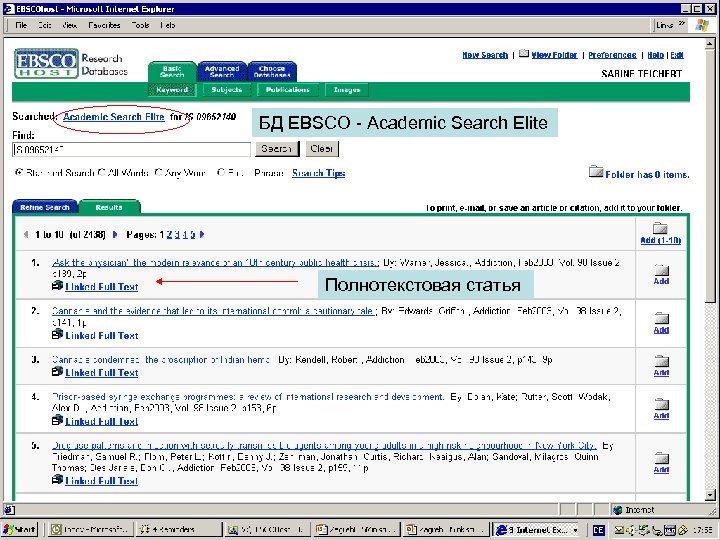Click the Internet zone globe in status bar
Image resolution: width=720 pixels, height=540 pixels.
[x=618, y=510]
